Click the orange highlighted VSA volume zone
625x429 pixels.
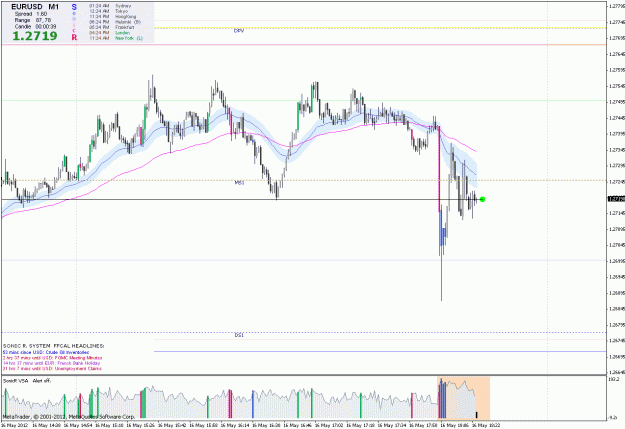(x=463, y=398)
